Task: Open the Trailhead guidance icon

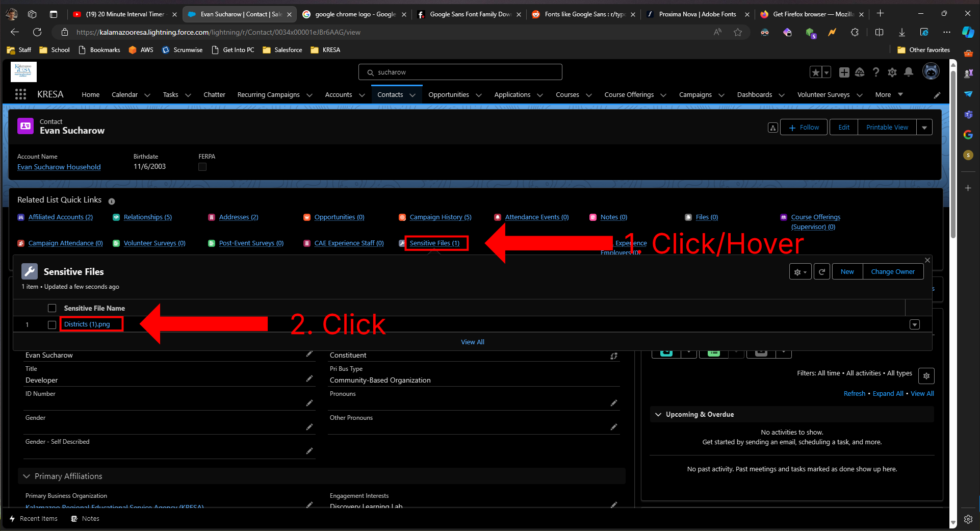Action: 860,72
